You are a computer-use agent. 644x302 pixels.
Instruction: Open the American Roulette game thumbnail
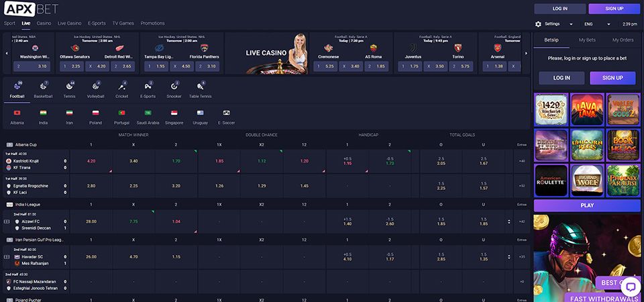coord(551,181)
